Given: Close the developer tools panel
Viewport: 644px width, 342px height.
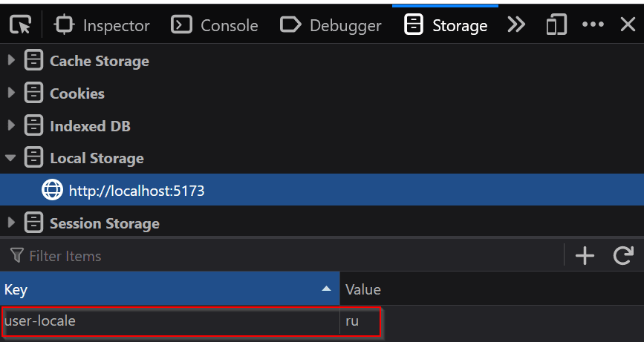Looking at the screenshot, I should click(628, 25).
